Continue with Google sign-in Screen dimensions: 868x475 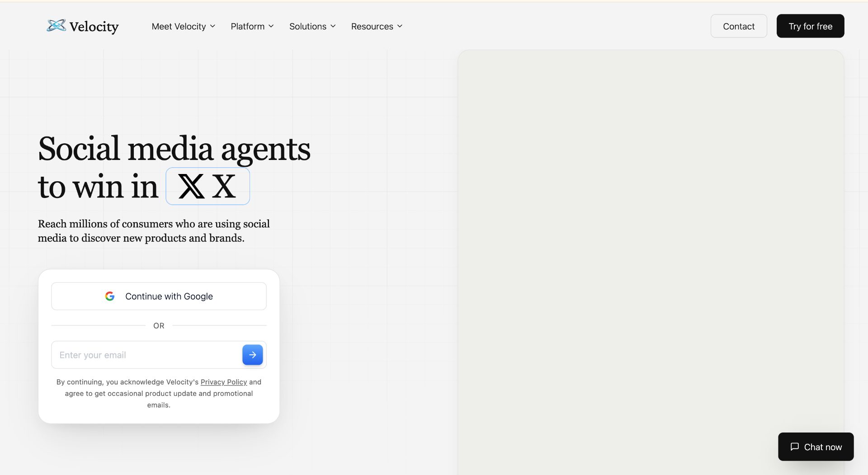tap(159, 296)
